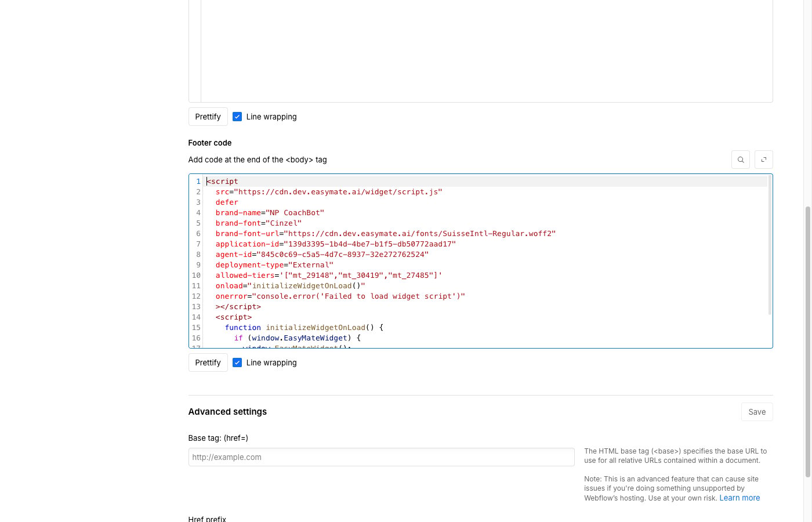This screenshot has height=522, width=812.
Task: Expand Footer code editor to fullscreen
Action: (x=764, y=159)
